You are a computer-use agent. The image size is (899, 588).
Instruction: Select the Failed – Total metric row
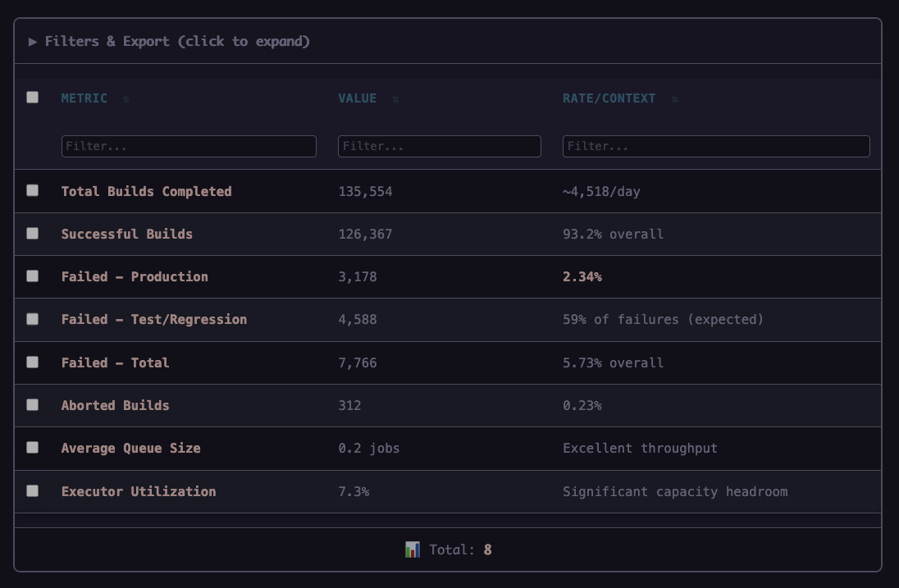tap(116, 362)
